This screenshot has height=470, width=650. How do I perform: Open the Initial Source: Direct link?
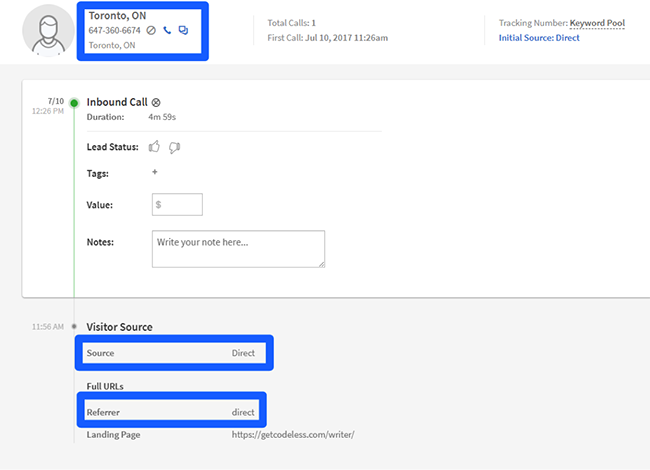tap(539, 38)
